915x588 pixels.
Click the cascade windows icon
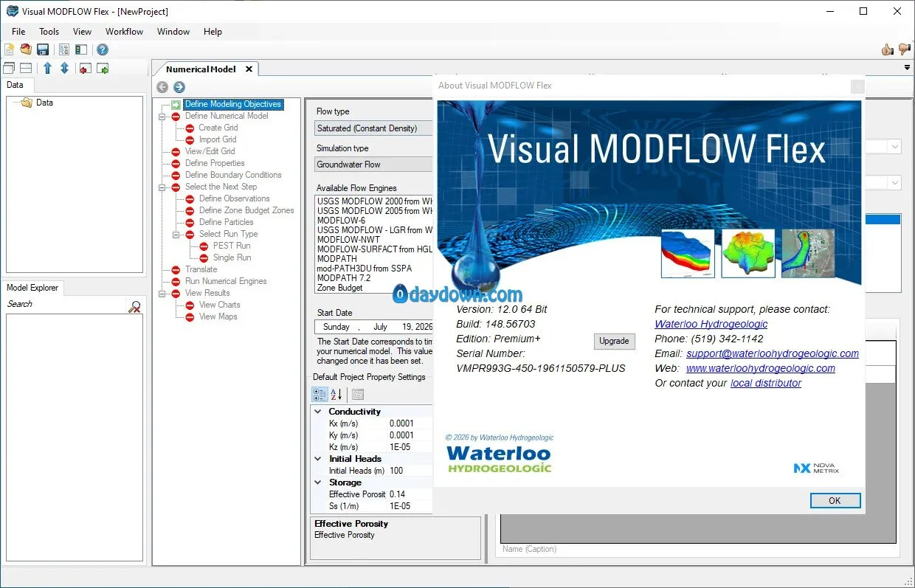[9, 69]
